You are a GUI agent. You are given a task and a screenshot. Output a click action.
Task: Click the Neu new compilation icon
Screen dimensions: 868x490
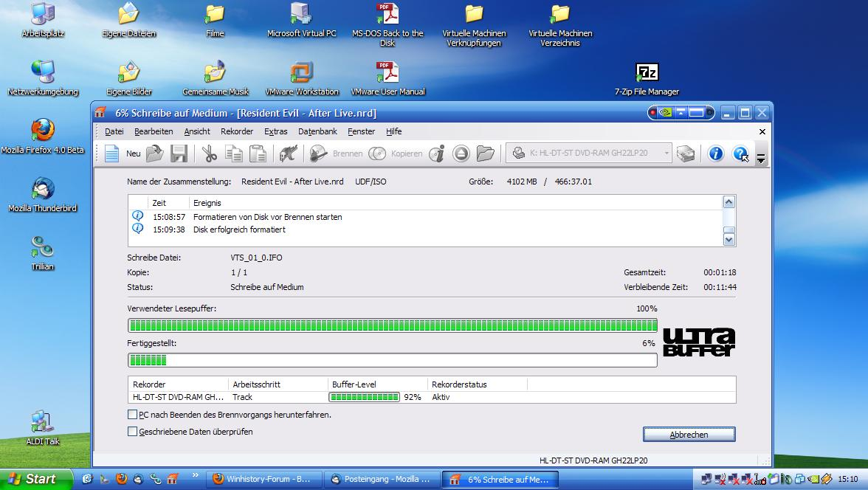coord(112,153)
